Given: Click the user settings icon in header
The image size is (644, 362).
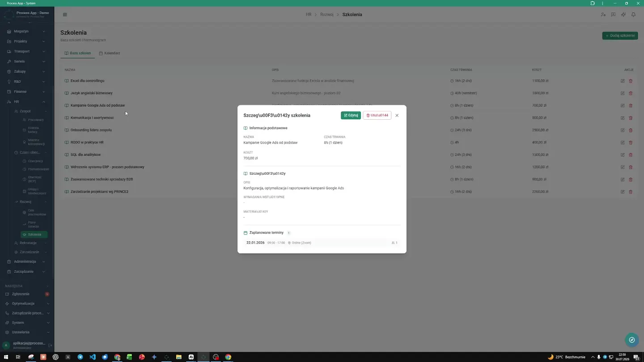Looking at the screenshot, I should tap(603, 14).
